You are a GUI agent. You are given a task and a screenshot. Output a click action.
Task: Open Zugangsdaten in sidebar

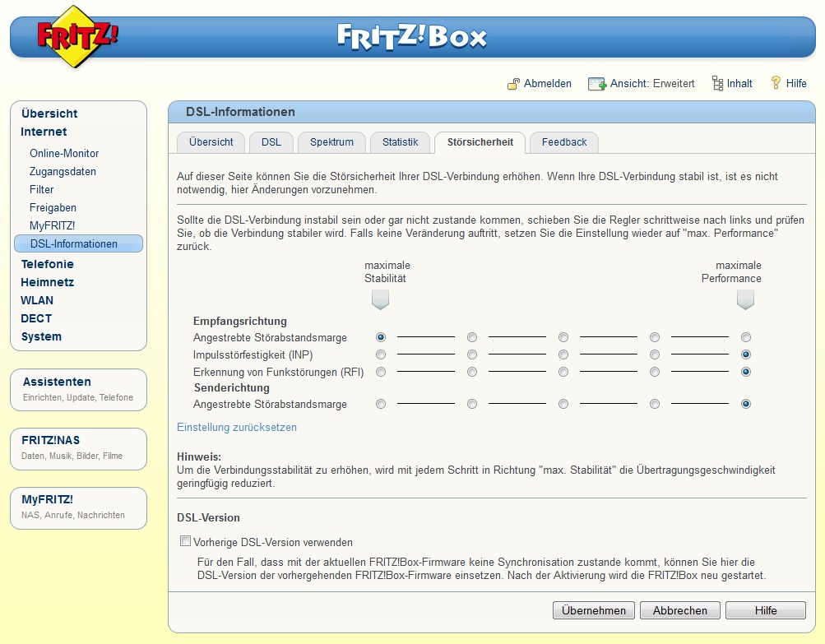(x=63, y=172)
